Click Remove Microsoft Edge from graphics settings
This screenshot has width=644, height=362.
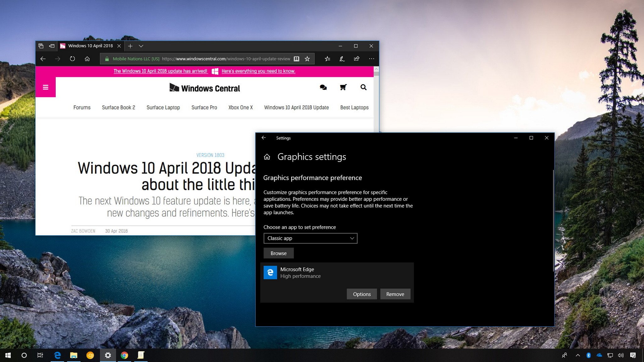pyautogui.click(x=394, y=294)
